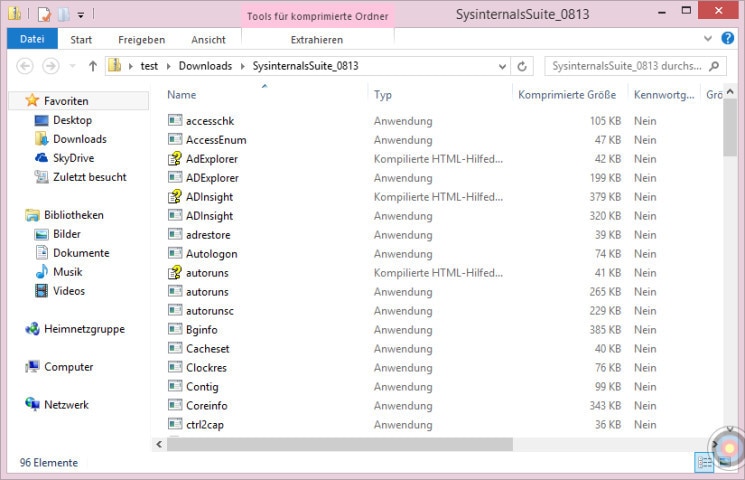This screenshot has width=745, height=480.
Task: Switch to details view icon
Action: [x=704, y=462]
